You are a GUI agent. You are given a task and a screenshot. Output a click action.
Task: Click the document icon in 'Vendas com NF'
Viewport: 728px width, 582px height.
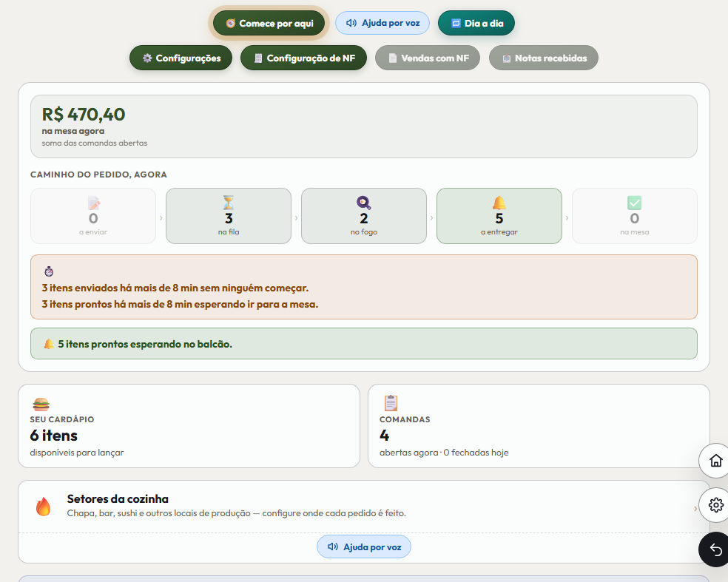point(393,58)
